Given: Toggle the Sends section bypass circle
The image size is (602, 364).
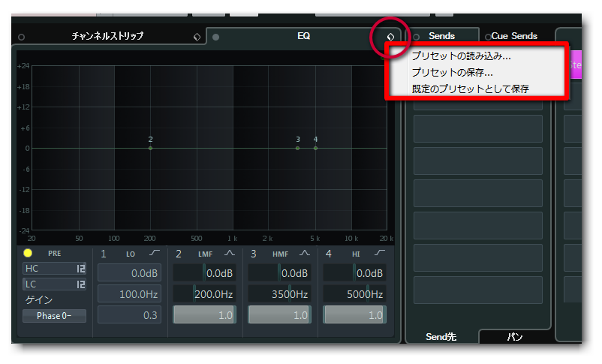Looking at the screenshot, I should click(416, 37).
